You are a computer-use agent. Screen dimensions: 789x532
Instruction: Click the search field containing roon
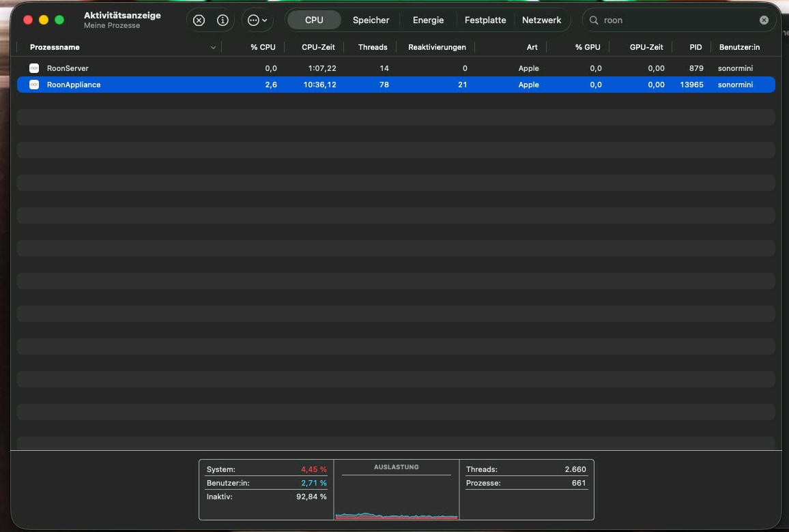[x=679, y=20]
